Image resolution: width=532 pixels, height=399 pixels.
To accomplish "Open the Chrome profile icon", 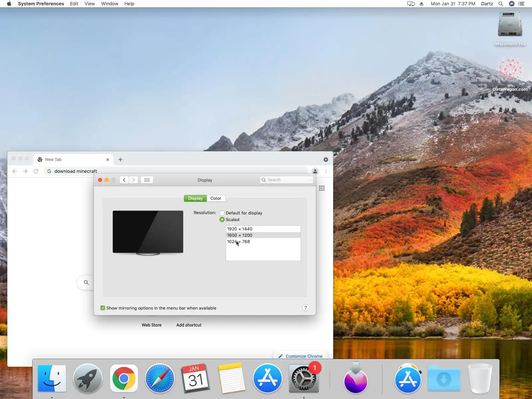I will point(315,171).
